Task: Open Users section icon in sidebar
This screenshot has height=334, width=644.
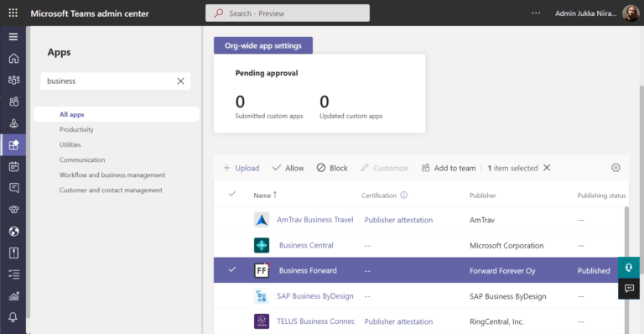Action: [x=13, y=102]
